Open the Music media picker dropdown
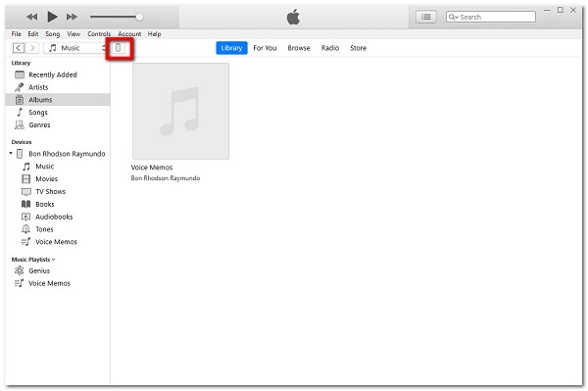The width and height of the screenshot is (588, 391). coord(75,48)
